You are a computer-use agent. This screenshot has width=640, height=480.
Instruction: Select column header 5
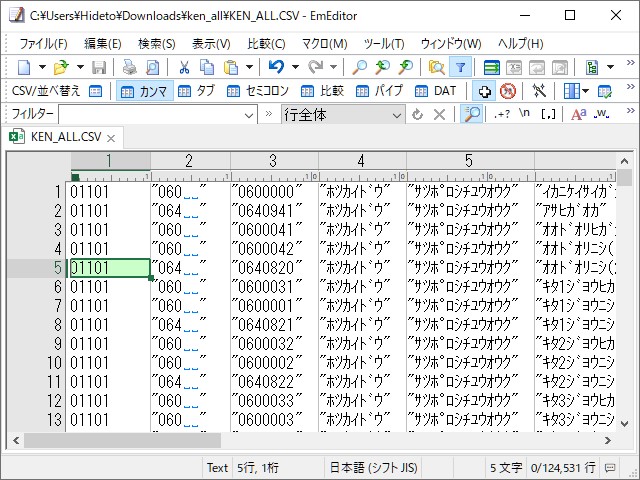point(470,161)
